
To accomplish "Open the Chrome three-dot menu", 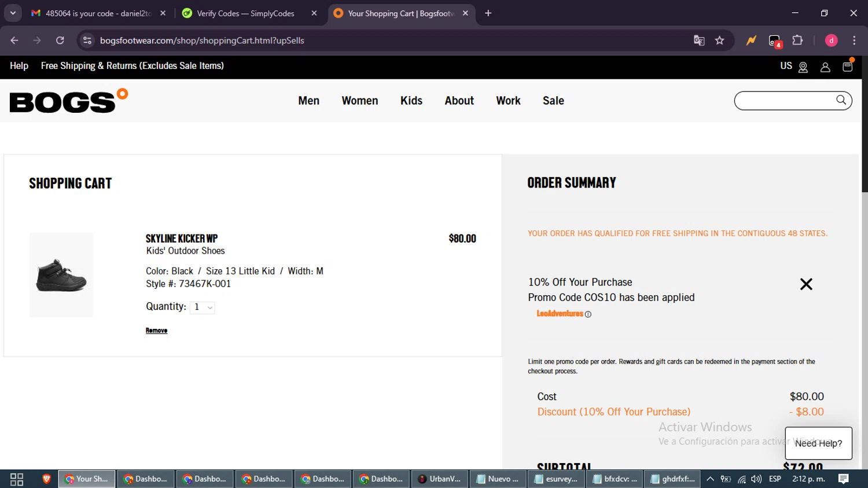I will tap(854, 41).
